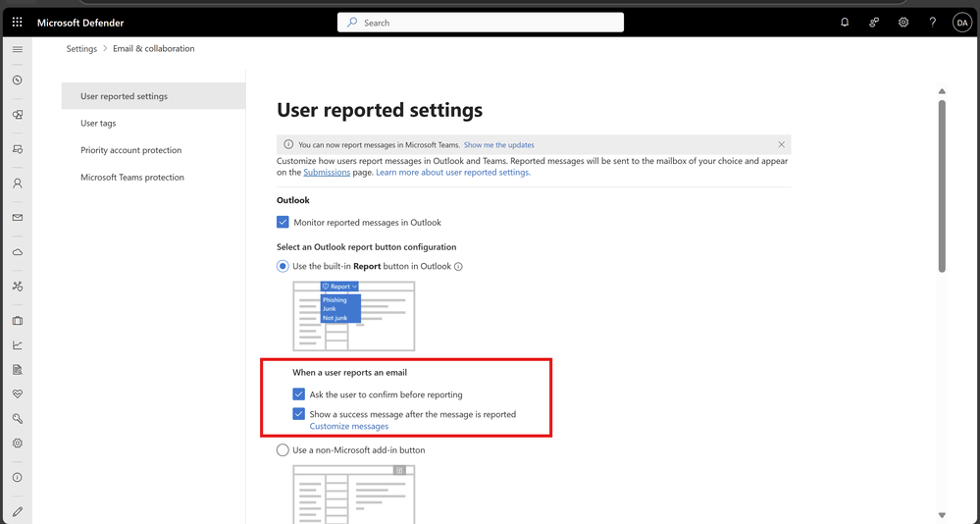Open the app launcher waffle icon
This screenshot has height=524, width=980.
tap(17, 23)
